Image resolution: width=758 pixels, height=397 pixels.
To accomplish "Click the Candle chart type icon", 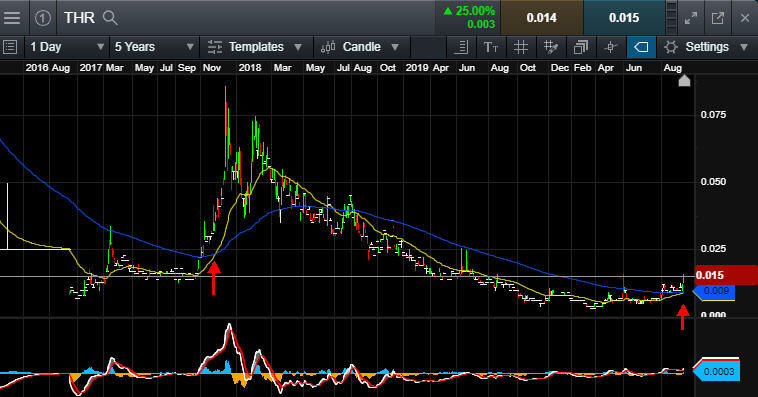I will pyautogui.click(x=328, y=47).
